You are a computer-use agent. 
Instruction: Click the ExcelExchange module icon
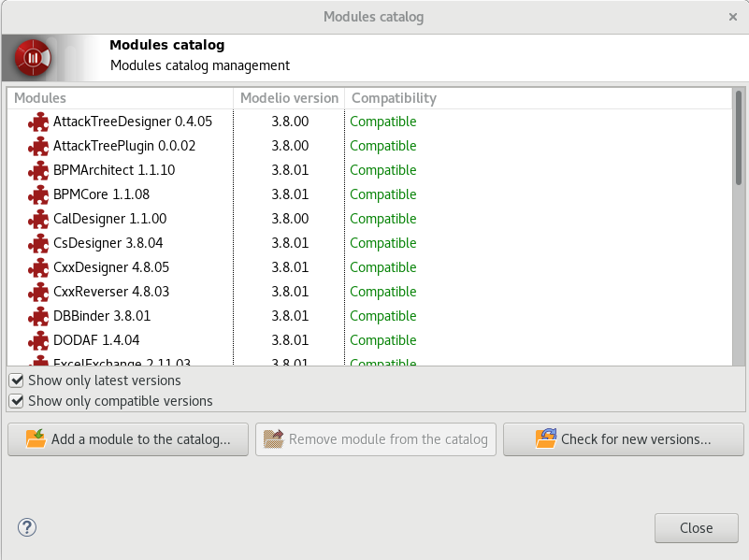(38, 363)
